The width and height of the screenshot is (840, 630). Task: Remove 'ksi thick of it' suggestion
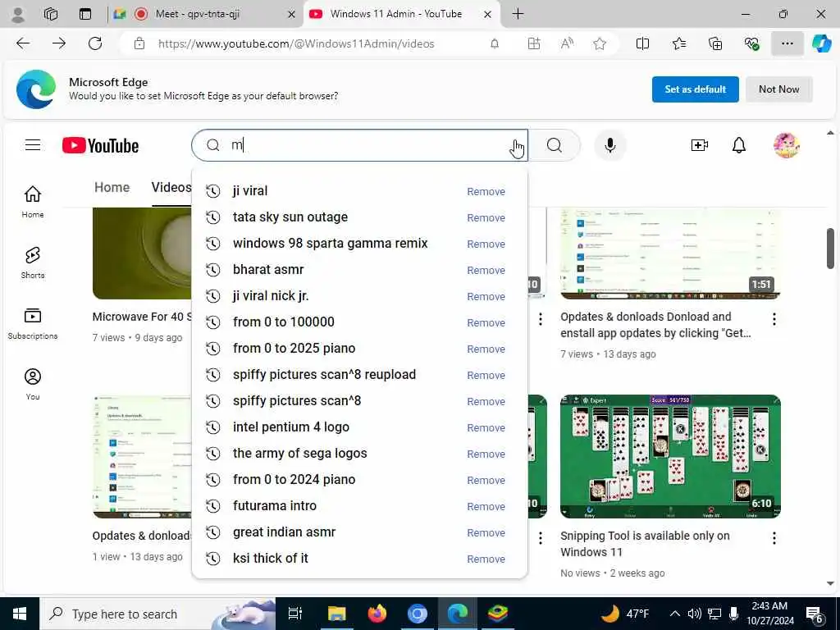click(486, 559)
